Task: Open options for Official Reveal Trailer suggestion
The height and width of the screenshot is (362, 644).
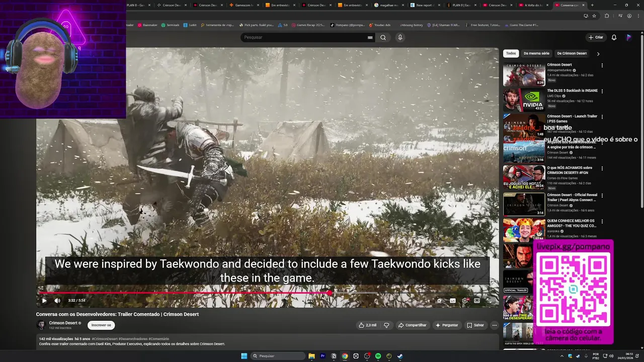Action: (x=602, y=195)
